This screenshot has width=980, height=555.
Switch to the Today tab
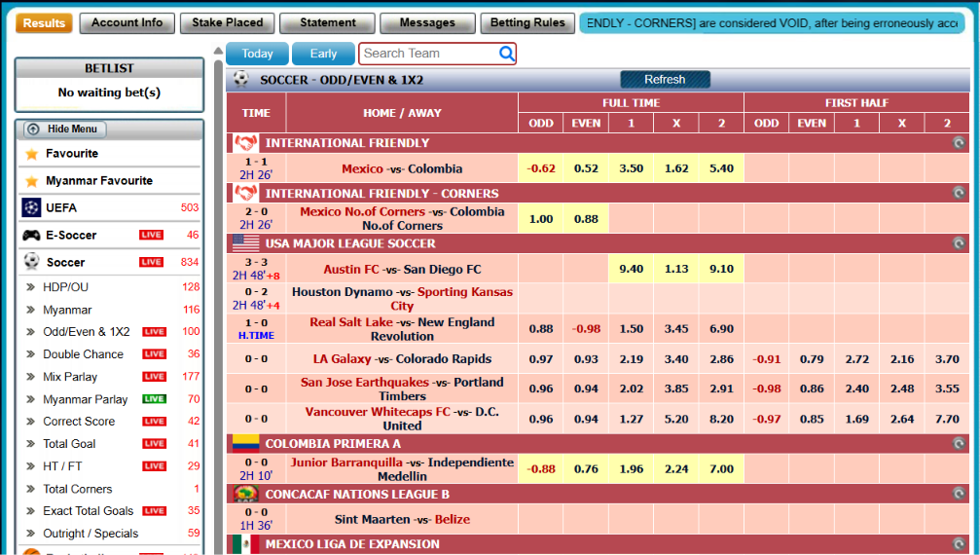tap(258, 54)
